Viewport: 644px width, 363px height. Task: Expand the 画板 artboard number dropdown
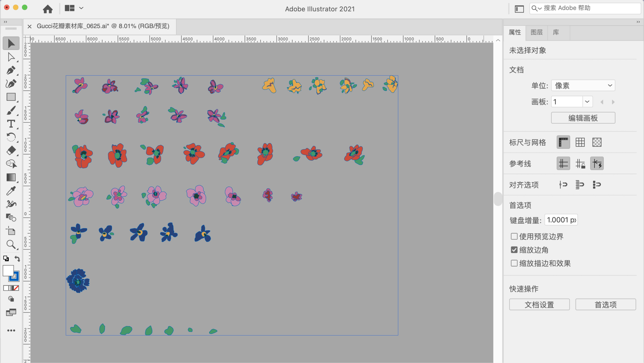coord(587,102)
